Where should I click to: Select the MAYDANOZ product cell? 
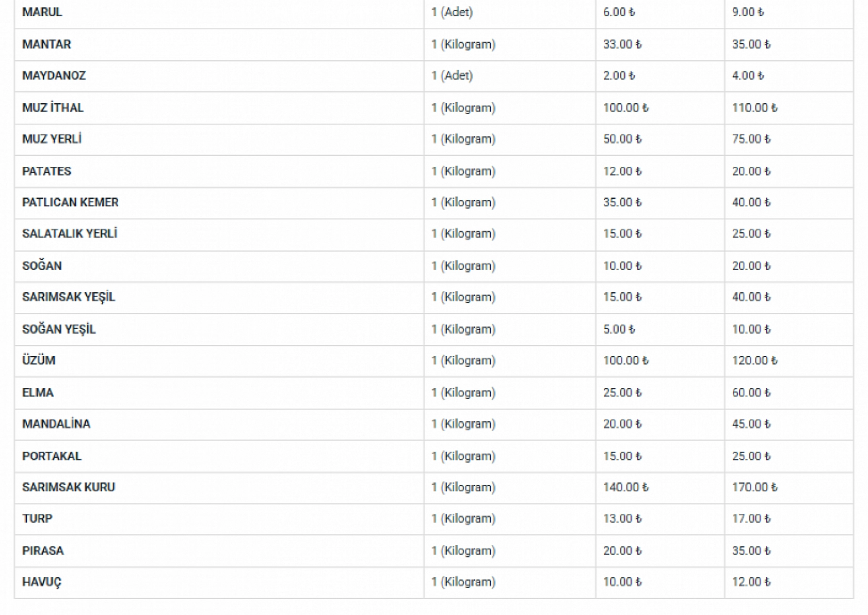click(54, 76)
